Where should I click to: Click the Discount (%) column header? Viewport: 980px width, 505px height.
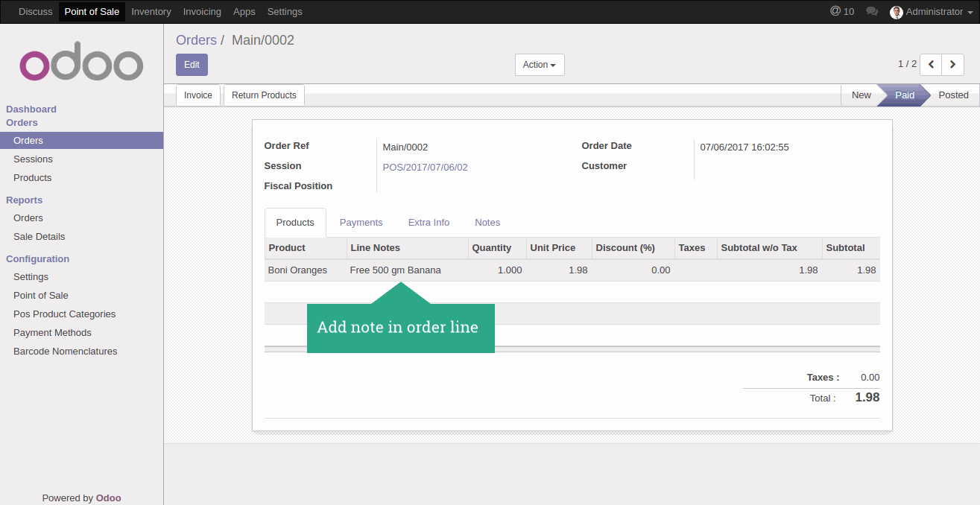[x=633, y=248]
